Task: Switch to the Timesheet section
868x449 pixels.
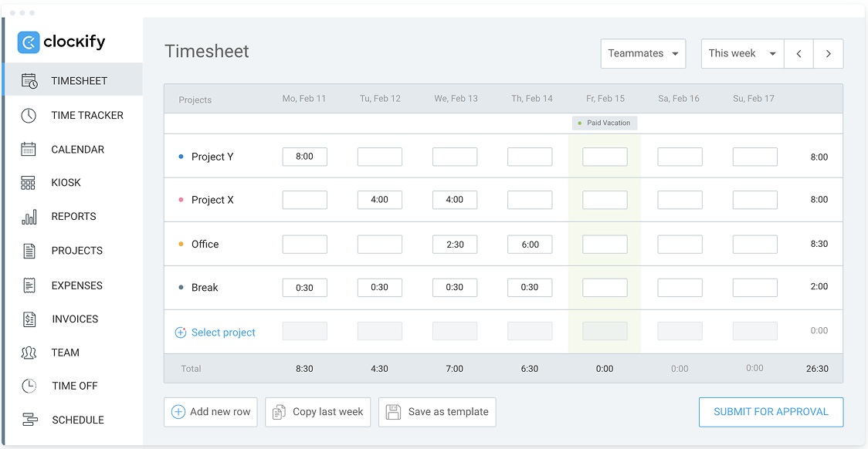Action: [77, 79]
